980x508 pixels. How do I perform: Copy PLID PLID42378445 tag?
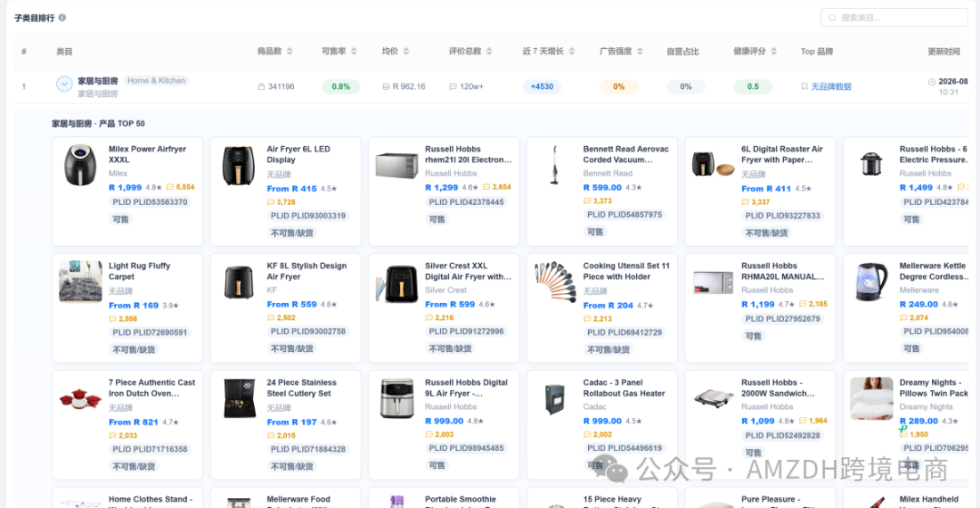coord(466,201)
